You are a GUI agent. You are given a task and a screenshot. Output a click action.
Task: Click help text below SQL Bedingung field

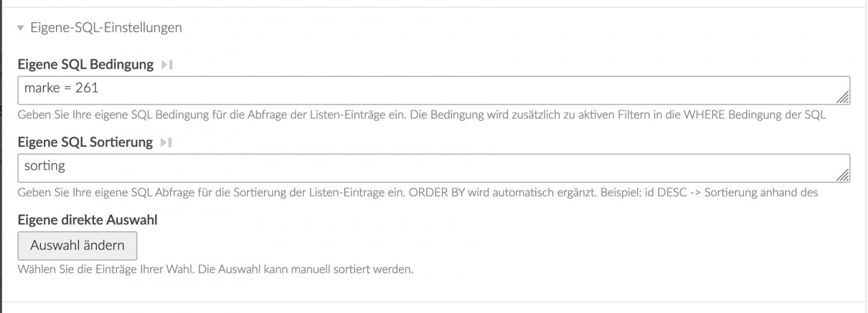(x=421, y=115)
